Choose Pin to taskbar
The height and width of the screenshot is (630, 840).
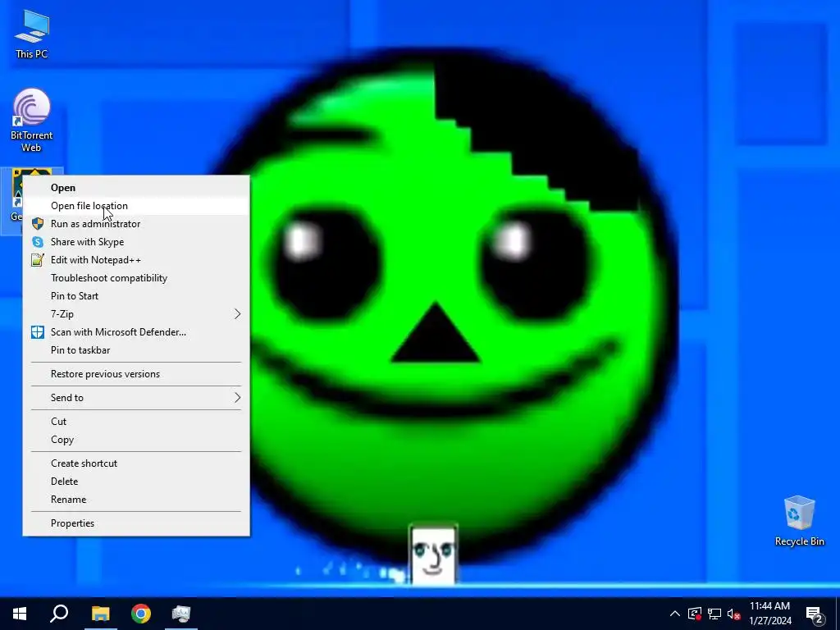pos(136,349)
